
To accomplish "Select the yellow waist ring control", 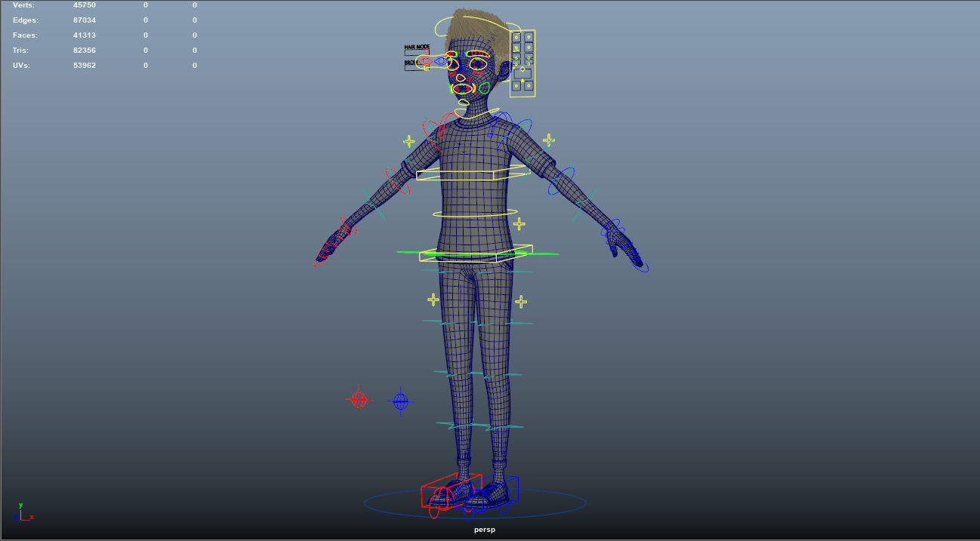I will point(475,214).
